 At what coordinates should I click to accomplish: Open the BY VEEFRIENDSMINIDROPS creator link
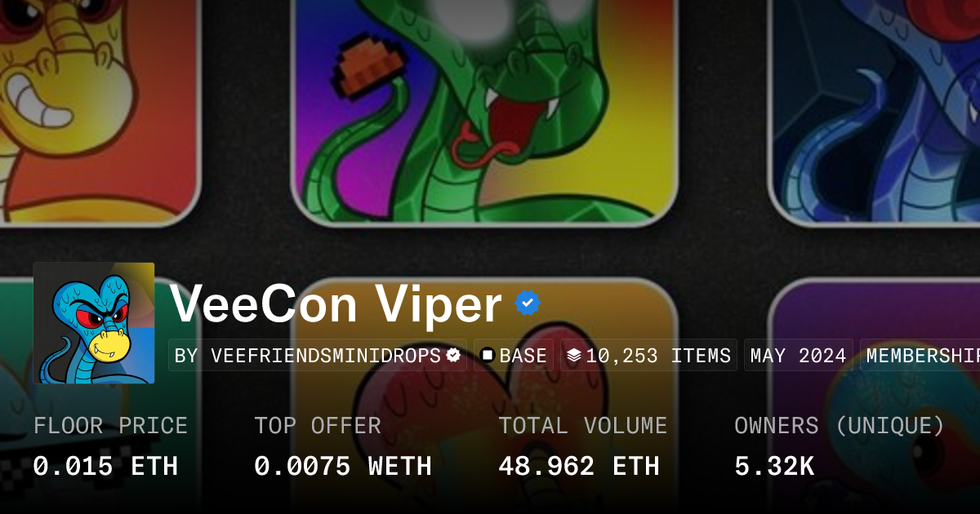pyautogui.click(x=318, y=356)
